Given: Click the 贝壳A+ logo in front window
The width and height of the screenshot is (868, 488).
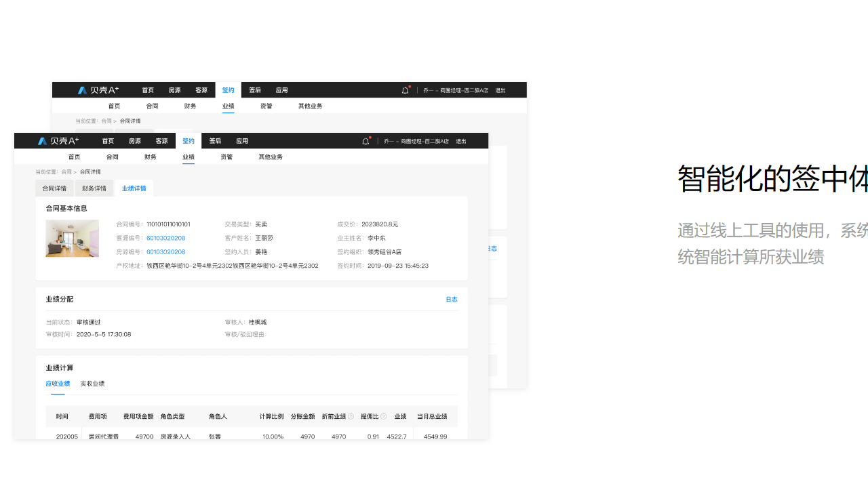Looking at the screenshot, I should [58, 141].
